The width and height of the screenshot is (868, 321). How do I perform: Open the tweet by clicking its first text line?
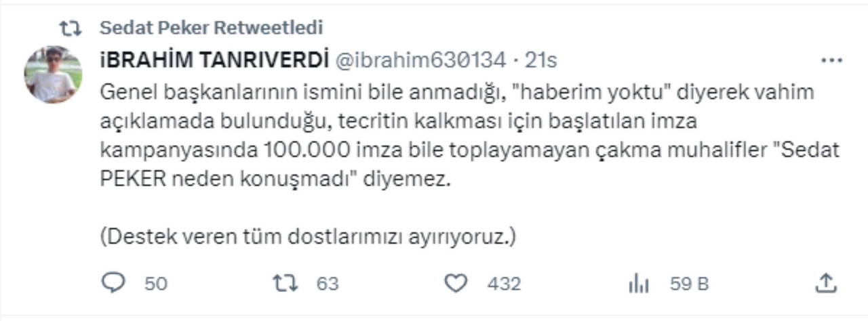click(456, 93)
